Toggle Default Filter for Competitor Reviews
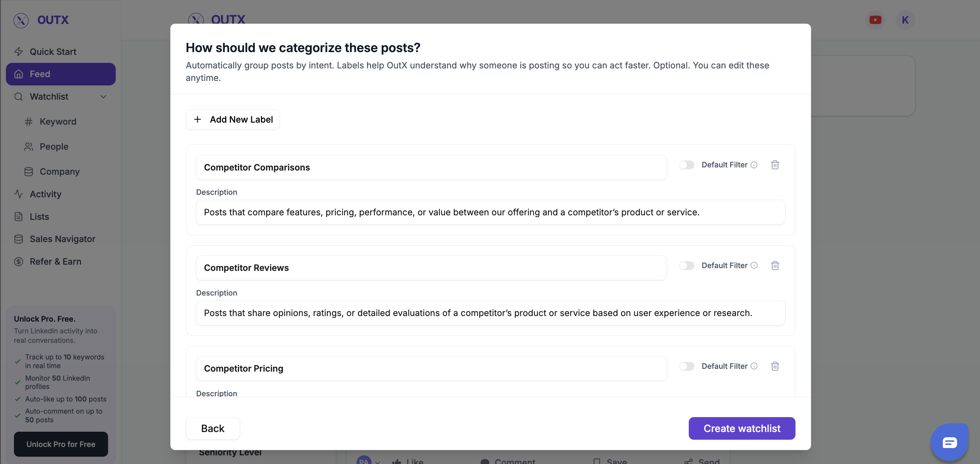The image size is (980, 464). (x=686, y=265)
